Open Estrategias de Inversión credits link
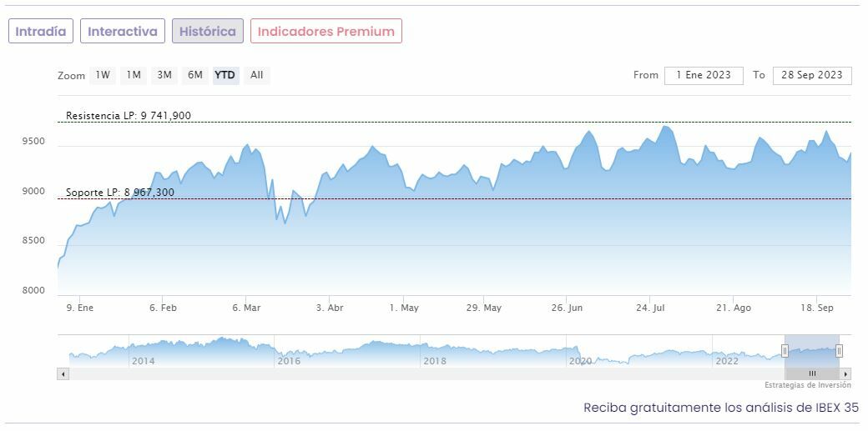 pos(807,385)
